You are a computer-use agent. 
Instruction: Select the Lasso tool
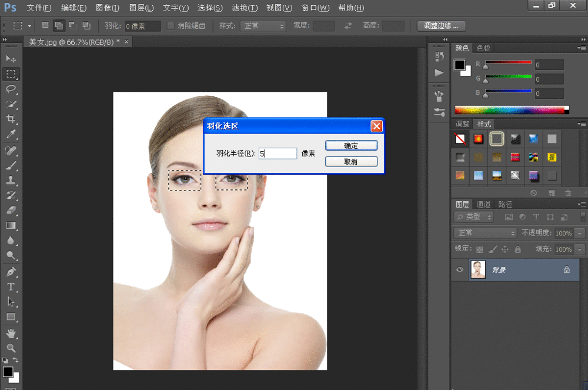(x=11, y=89)
